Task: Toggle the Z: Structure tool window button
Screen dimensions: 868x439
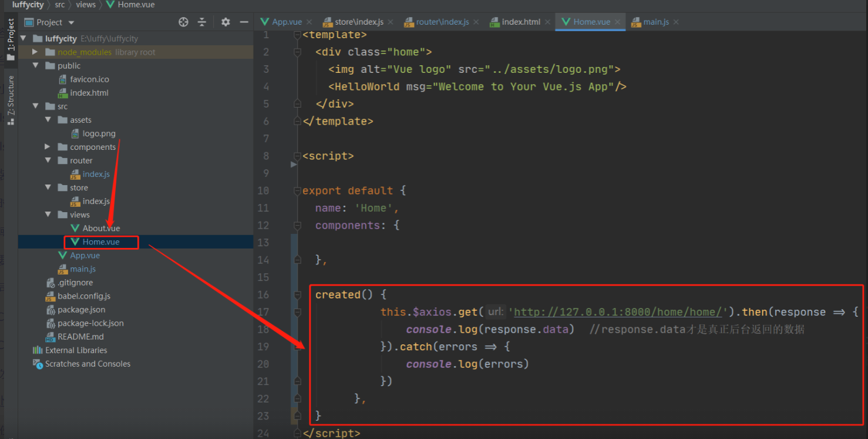Action: coord(10,100)
